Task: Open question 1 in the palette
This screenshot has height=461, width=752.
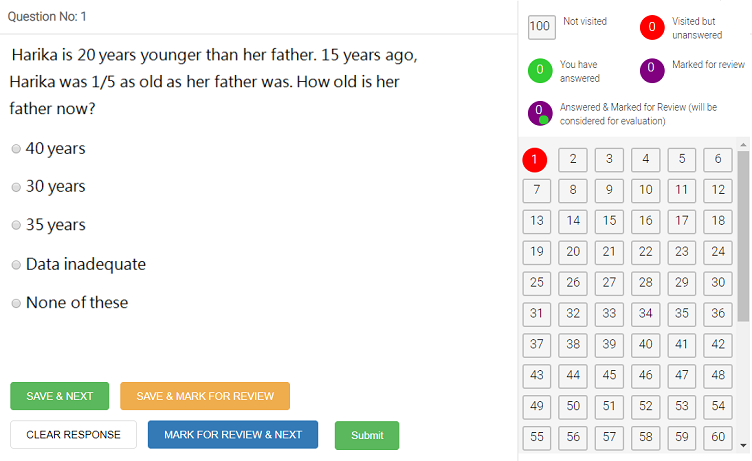Action: coord(535,159)
